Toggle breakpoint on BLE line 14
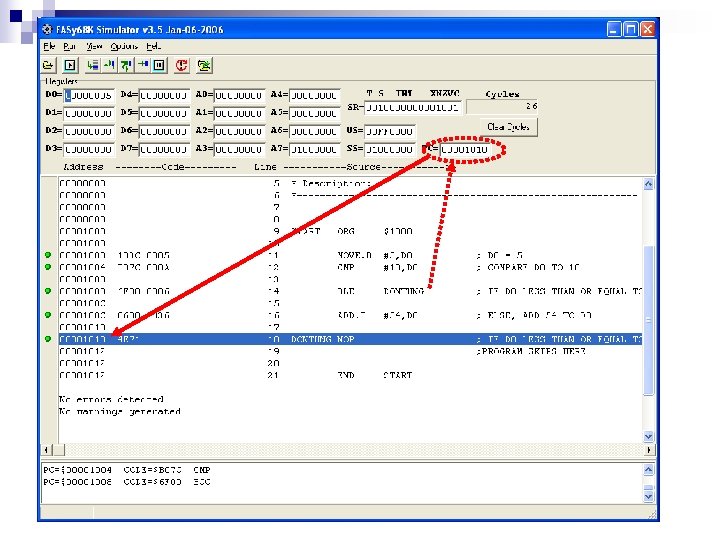The image size is (720, 540). (48, 291)
